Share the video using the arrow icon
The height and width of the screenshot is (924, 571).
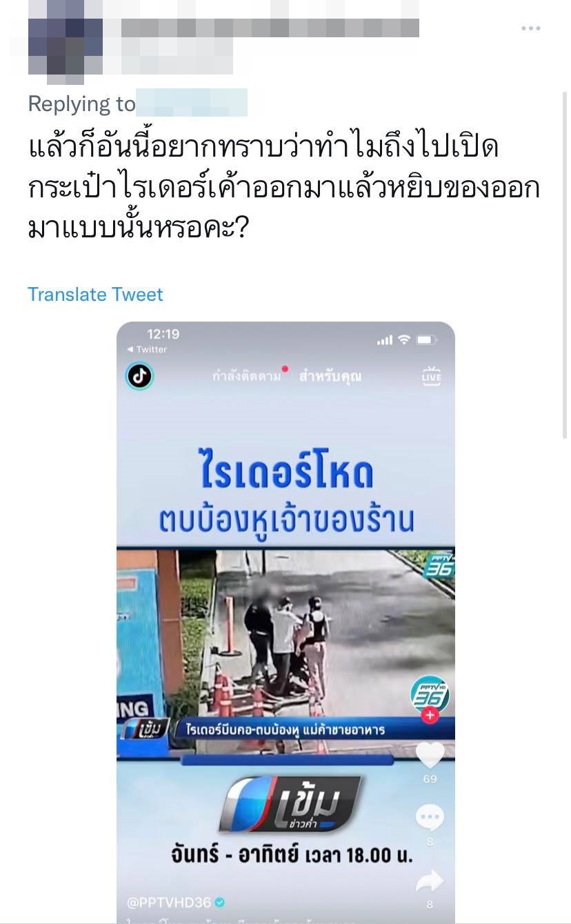point(430,880)
